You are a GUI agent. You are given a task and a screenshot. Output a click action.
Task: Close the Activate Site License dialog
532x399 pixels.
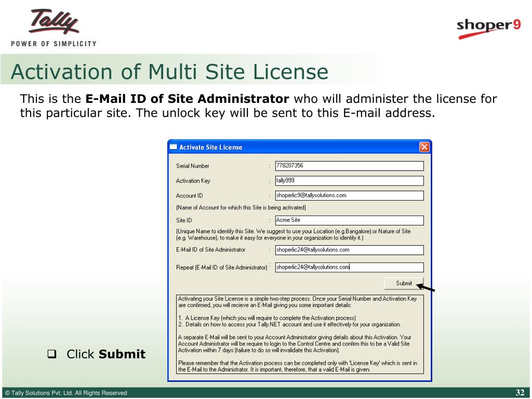tap(424, 147)
